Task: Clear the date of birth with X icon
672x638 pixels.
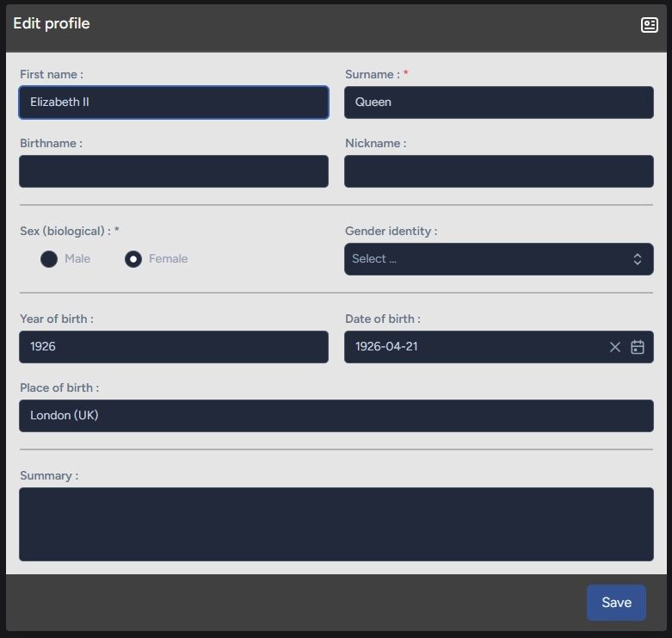Action: [x=615, y=347]
